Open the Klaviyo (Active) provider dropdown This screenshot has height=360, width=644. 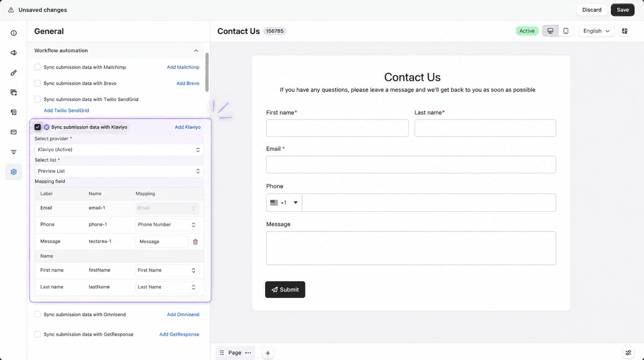coord(119,150)
